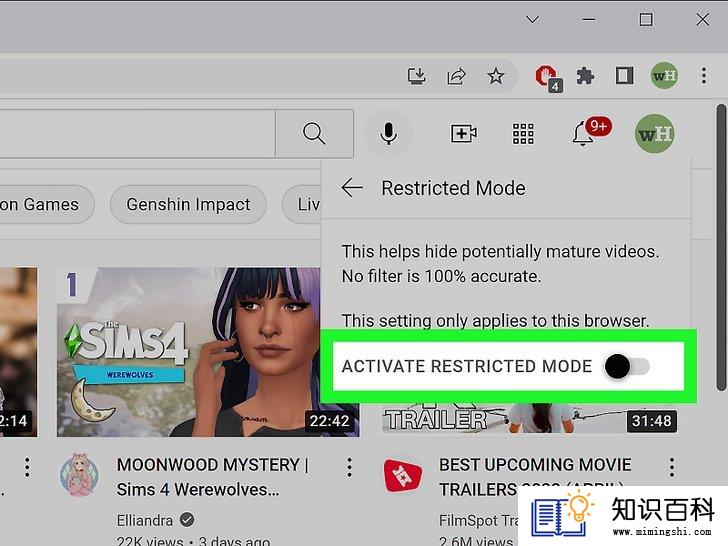The image size is (728, 546).
Task: Open Elliandra's channel avatar
Action: tap(79, 475)
